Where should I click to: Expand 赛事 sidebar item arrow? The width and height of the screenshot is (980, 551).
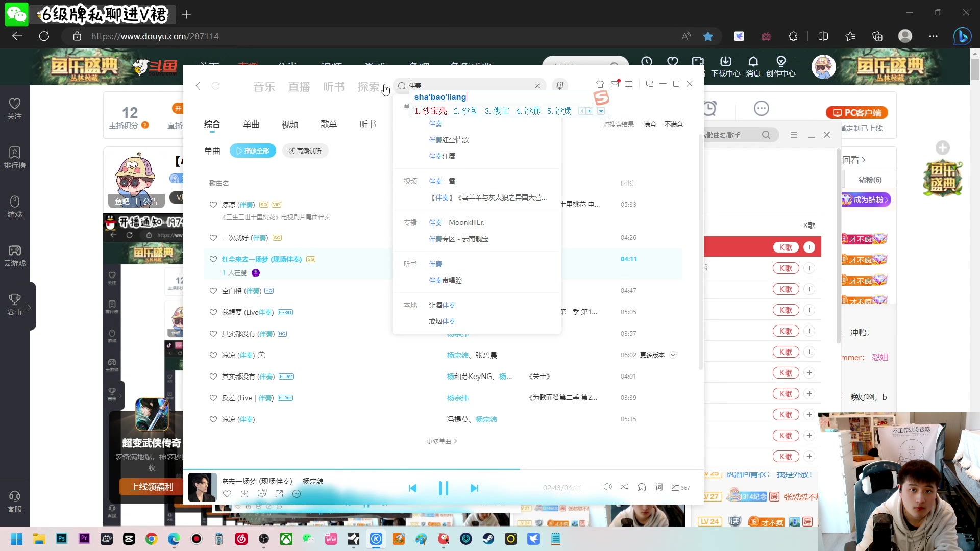(x=30, y=307)
